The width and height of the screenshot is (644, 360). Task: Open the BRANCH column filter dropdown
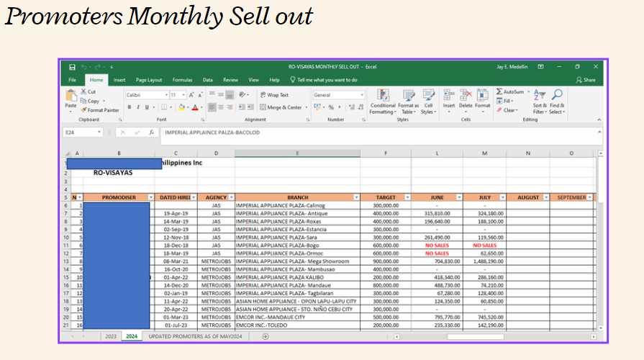click(x=356, y=198)
